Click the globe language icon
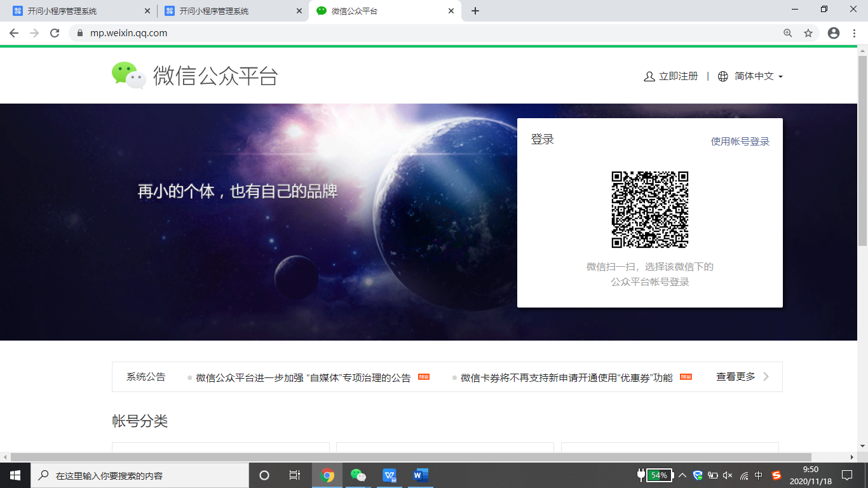The width and height of the screenshot is (868, 488). pyautogui.click(x=723, y=76)
